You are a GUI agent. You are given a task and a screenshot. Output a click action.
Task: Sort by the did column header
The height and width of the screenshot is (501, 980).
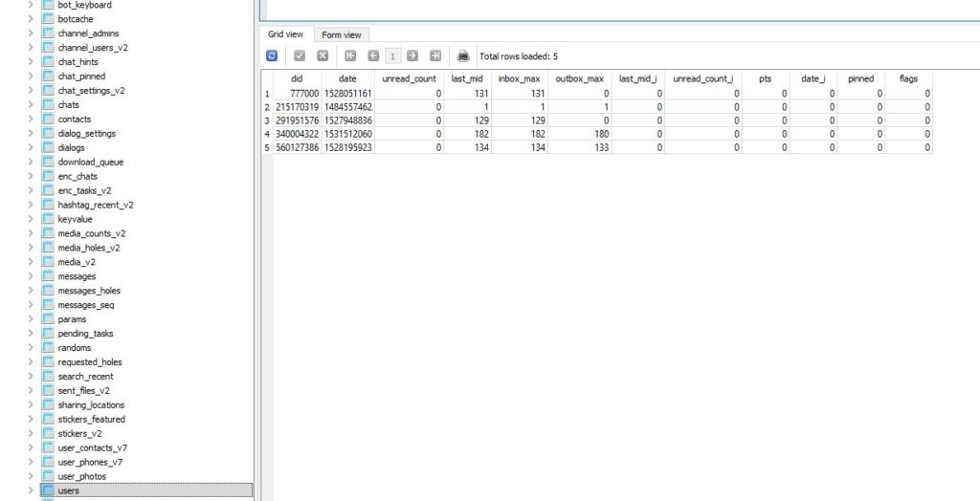pyautogui.click(x=297, y=78)
